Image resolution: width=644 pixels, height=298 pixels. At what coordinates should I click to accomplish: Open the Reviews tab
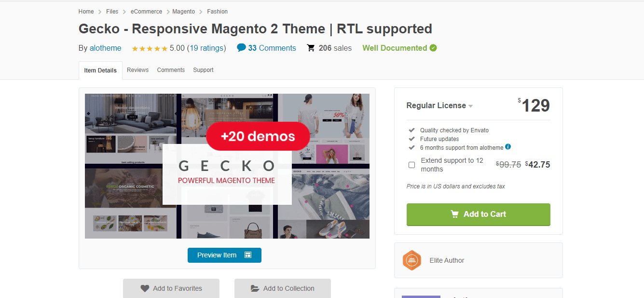(137, 70)
